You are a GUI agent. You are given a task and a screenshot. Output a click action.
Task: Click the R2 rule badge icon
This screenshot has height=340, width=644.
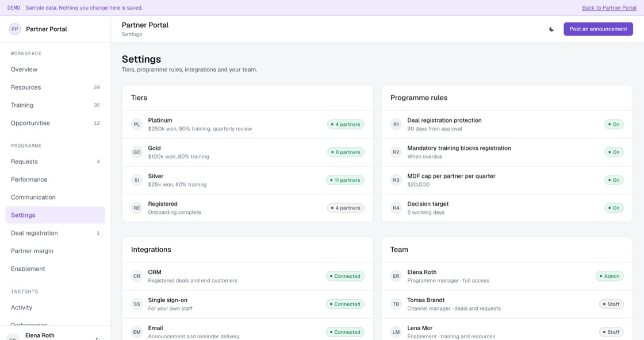point(396,152)
